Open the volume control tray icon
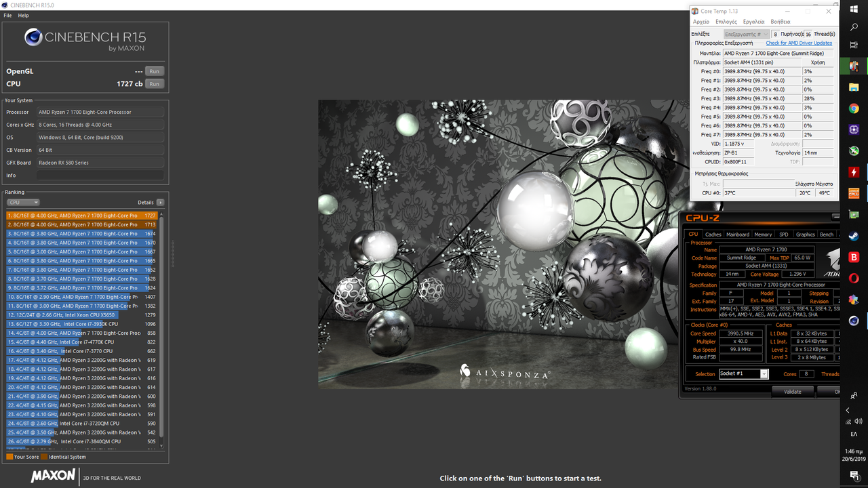The height and width of the screenshot is (488, 868). pos(859,421)
